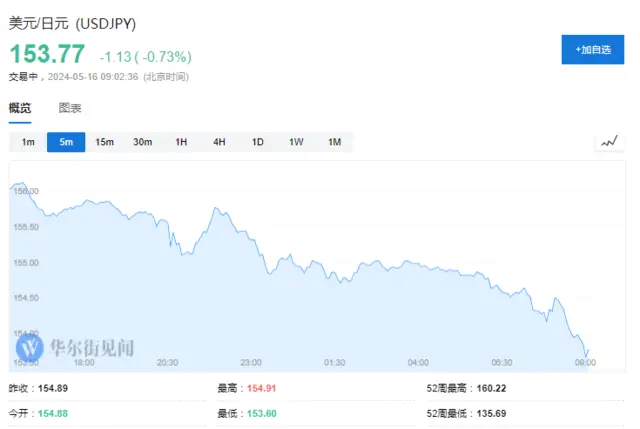This screenshot has height=429, width=640.
Task: Select the 1W timeframe
Action: click(296, 142)
